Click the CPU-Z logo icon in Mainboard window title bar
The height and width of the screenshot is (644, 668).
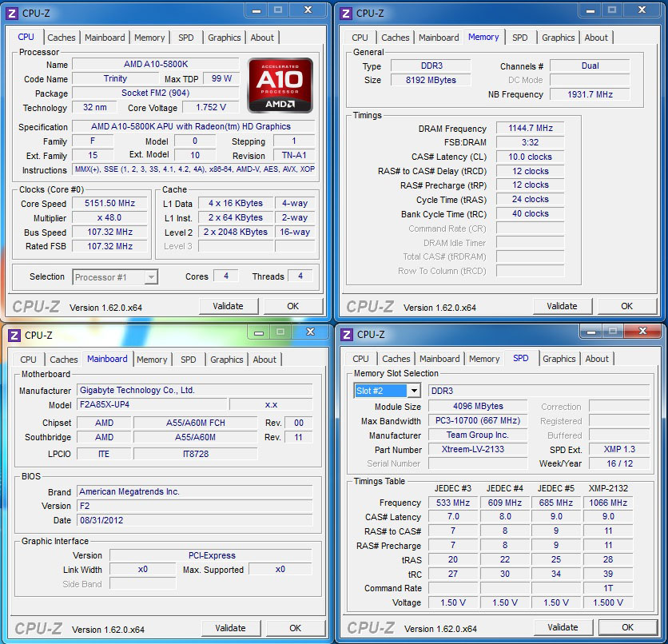(14, 336)
